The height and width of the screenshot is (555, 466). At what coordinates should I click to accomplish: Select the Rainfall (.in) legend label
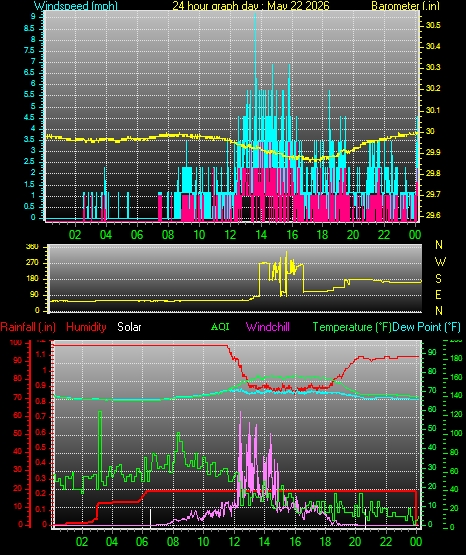click(28, 327)
